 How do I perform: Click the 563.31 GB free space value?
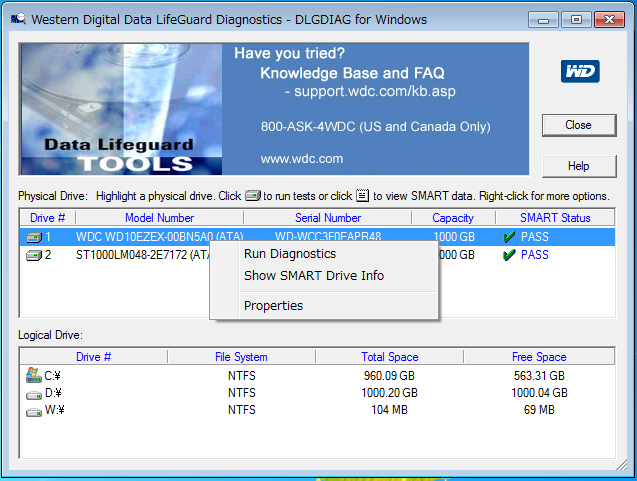point(539,376)
